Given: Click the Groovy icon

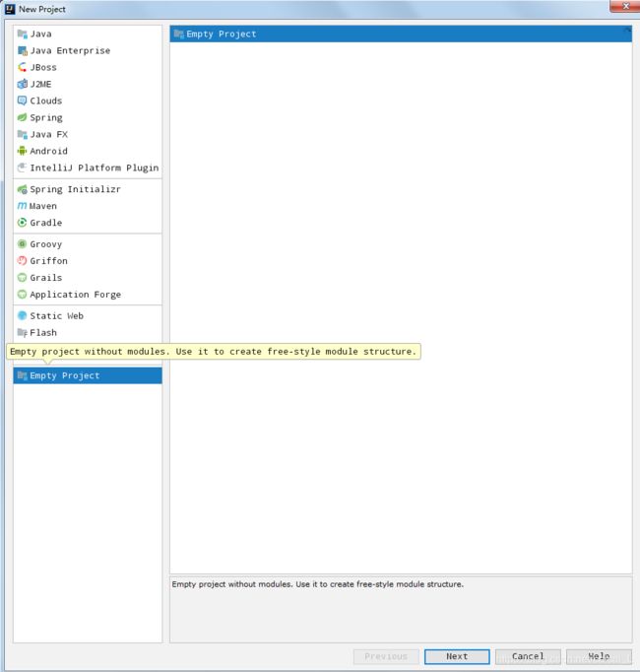Looking at the screenshot, I should click(x=23, y=243).
